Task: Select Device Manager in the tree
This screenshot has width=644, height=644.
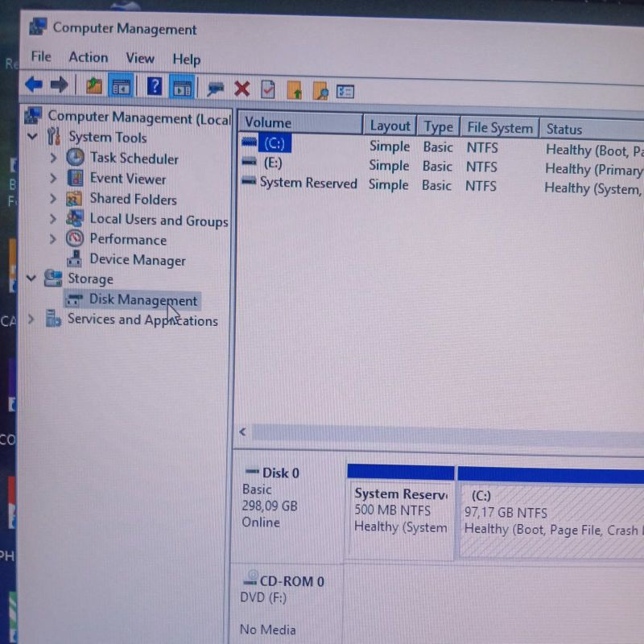Action: [137, 260]
